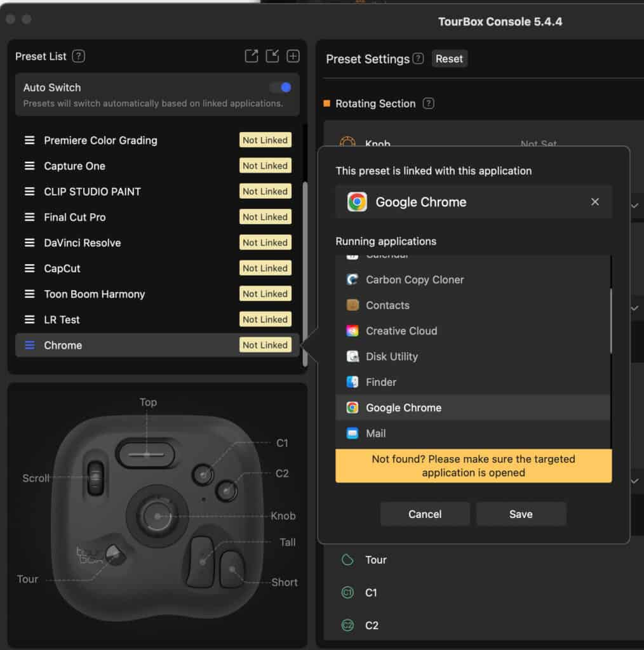The image size is (644, 650).
Task: Click the C1 button icon near the bottom
Action: (347, 592)
